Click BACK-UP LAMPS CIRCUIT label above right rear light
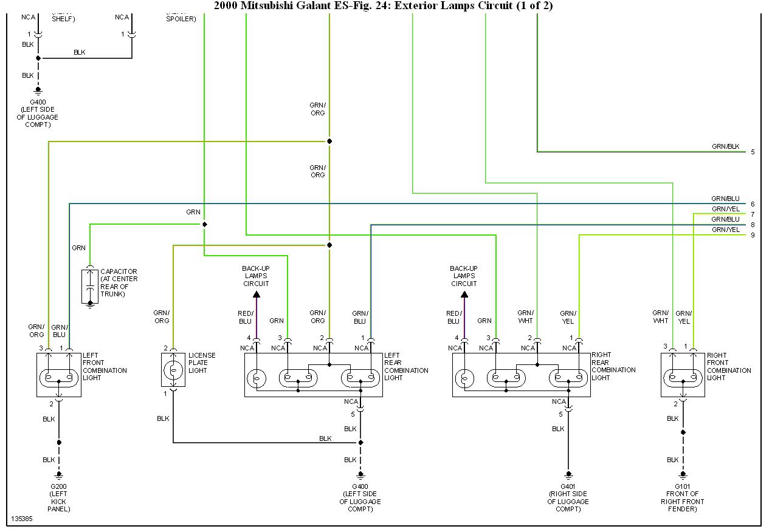Image resolution: width=772 pixels, height=532 pixels. 464,276
